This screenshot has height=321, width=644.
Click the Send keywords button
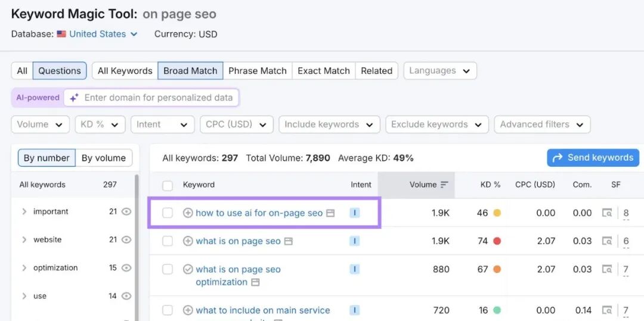(593, 158)
